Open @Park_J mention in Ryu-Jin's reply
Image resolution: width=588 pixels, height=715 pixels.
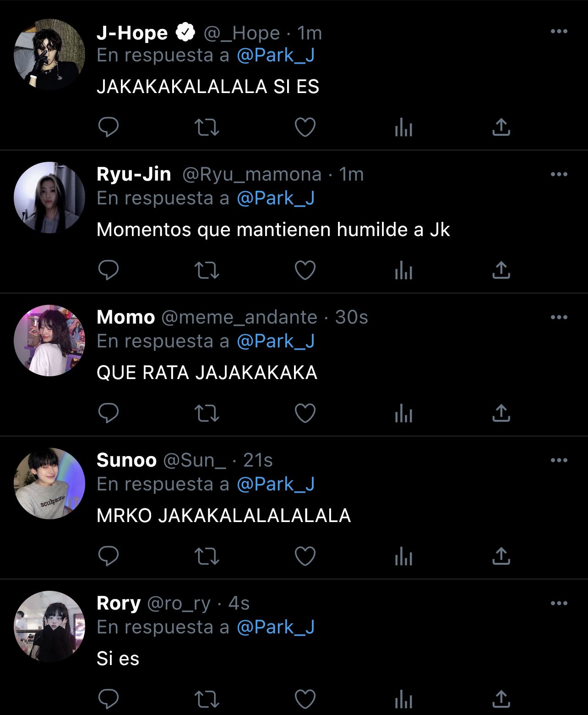pos(276,198)
